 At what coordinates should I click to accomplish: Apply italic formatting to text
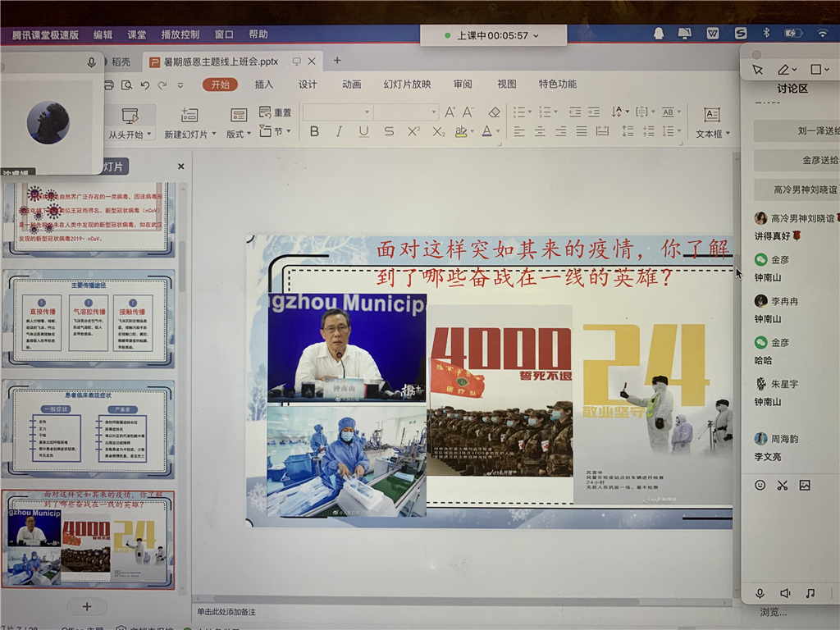point(339,131)
